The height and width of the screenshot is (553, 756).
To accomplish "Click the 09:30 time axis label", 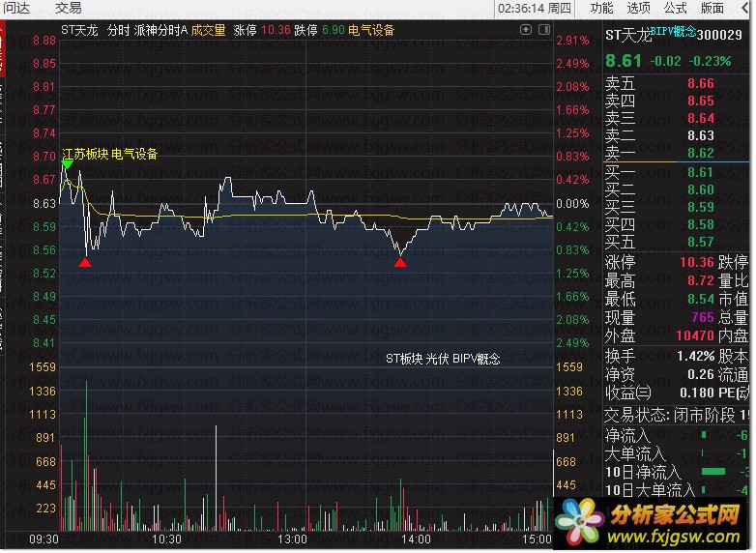I will click(44, 539).
